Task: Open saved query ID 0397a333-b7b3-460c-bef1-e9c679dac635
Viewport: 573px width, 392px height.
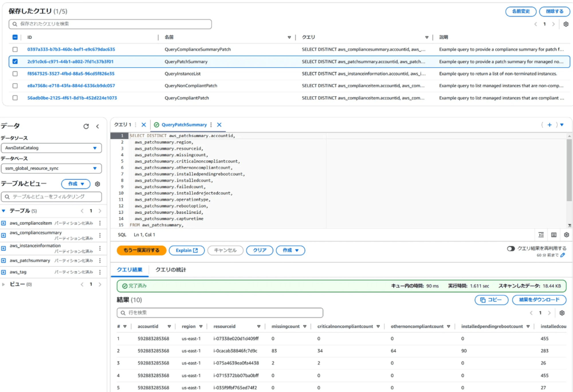Action: pyautogui.click(x=71, y=49)
